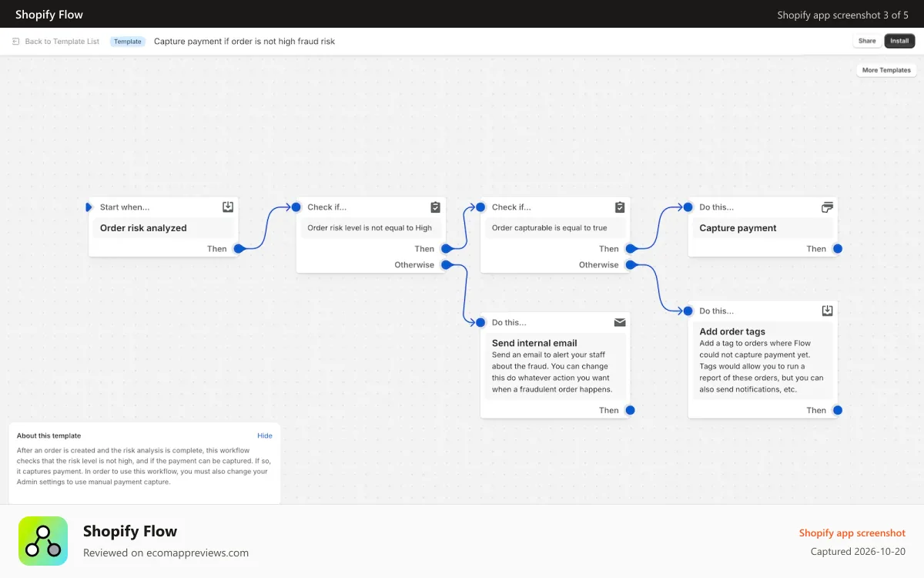The width and height of the screenshot is (924, 578).
Task: Click the envelope icon on Send internal email
Action: [x=620, y=323]
